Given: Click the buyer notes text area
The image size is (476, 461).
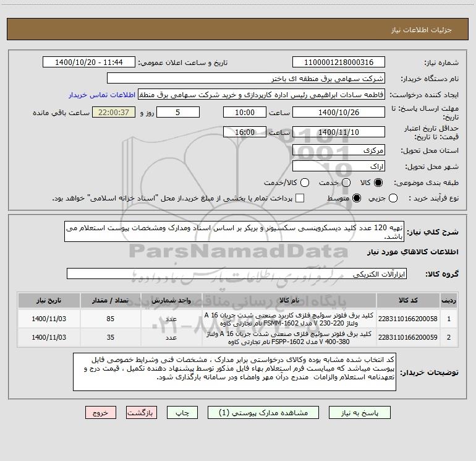Looking at the screenshot, I should pos(234,372).
